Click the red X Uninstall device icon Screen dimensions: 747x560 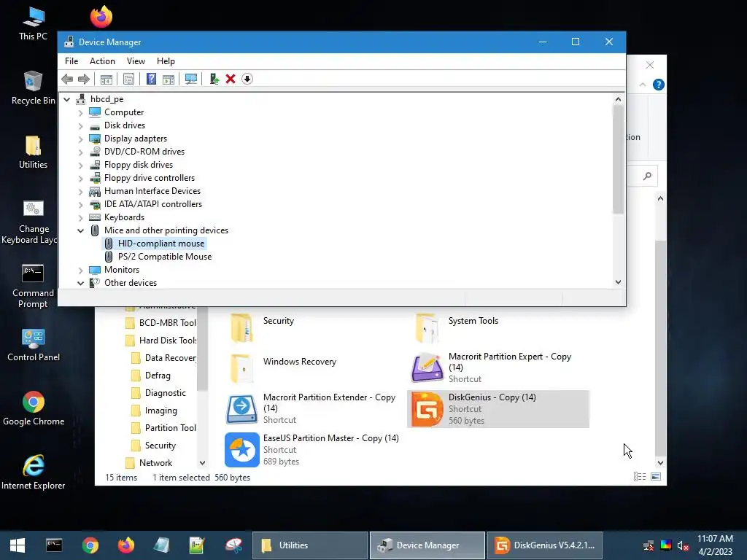[231, 79]
